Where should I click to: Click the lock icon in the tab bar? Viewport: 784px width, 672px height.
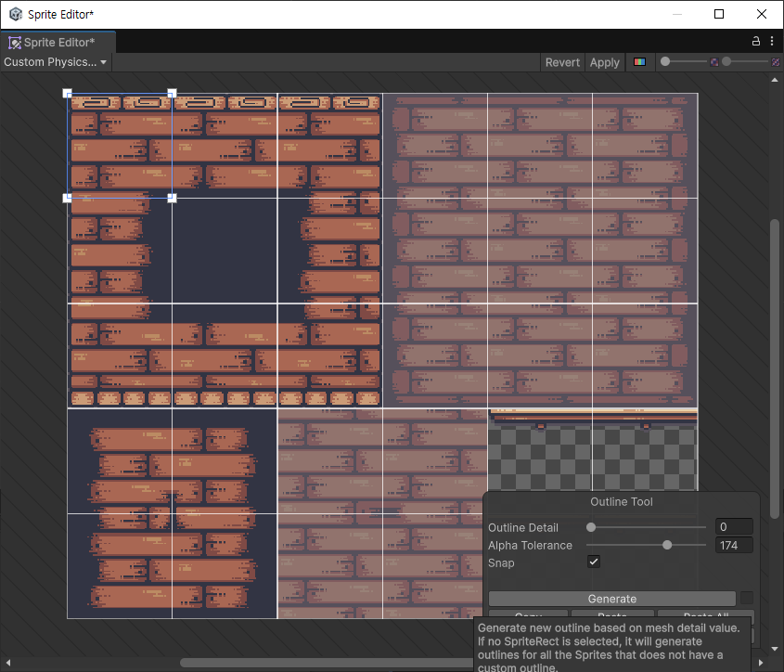click(756, 42)
